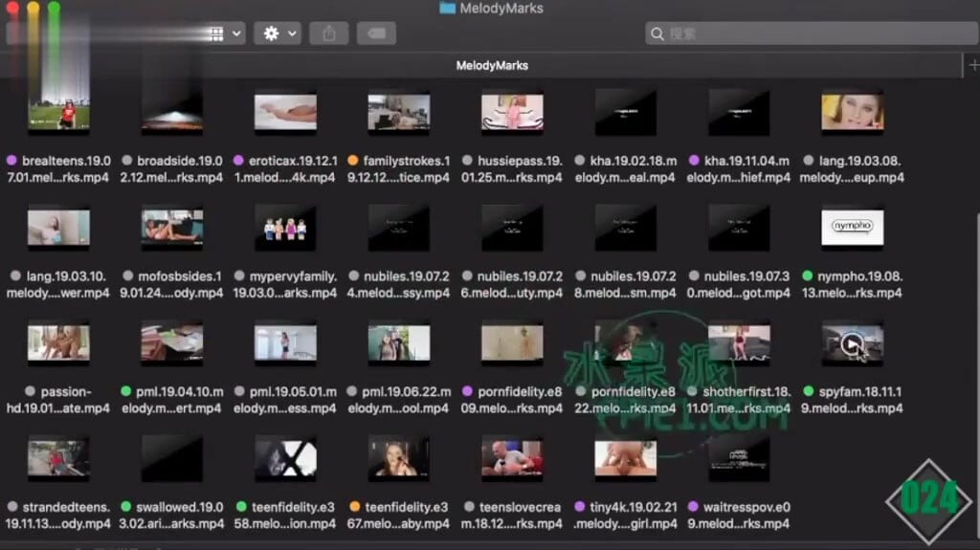Select thumbnail of mypervyfamily.19.03 file
Screen dimensions: 980x550
pos(285,228)
